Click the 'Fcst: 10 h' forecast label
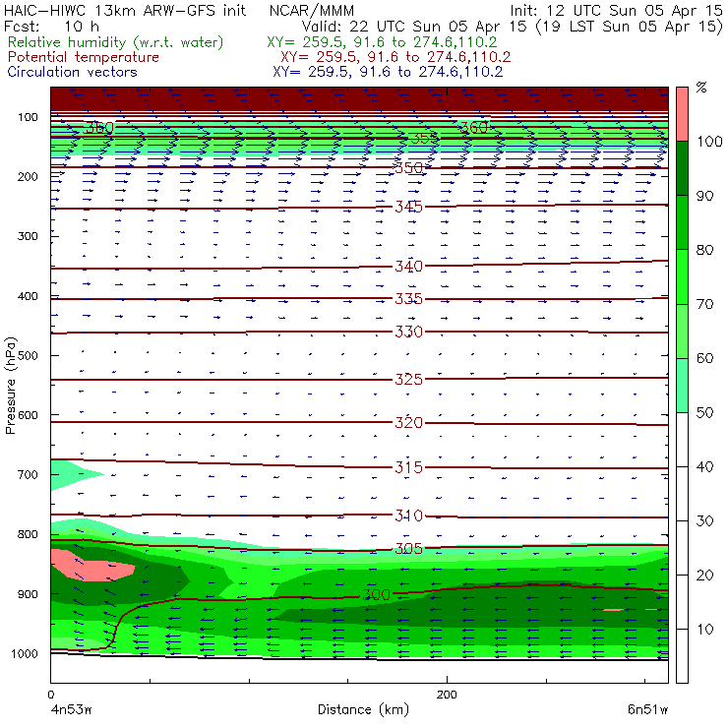The width and height of the screenshot is (728, 728). coord(51,27)
